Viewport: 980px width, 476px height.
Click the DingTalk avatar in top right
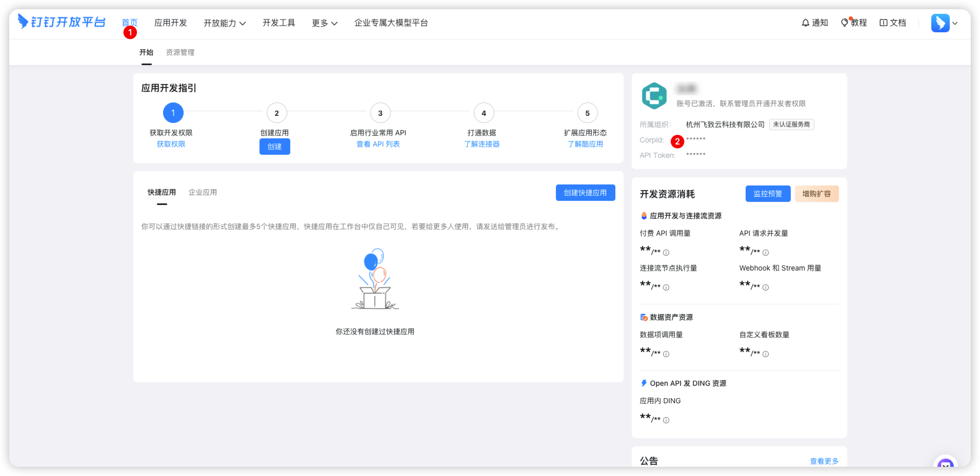pos(939,23)
